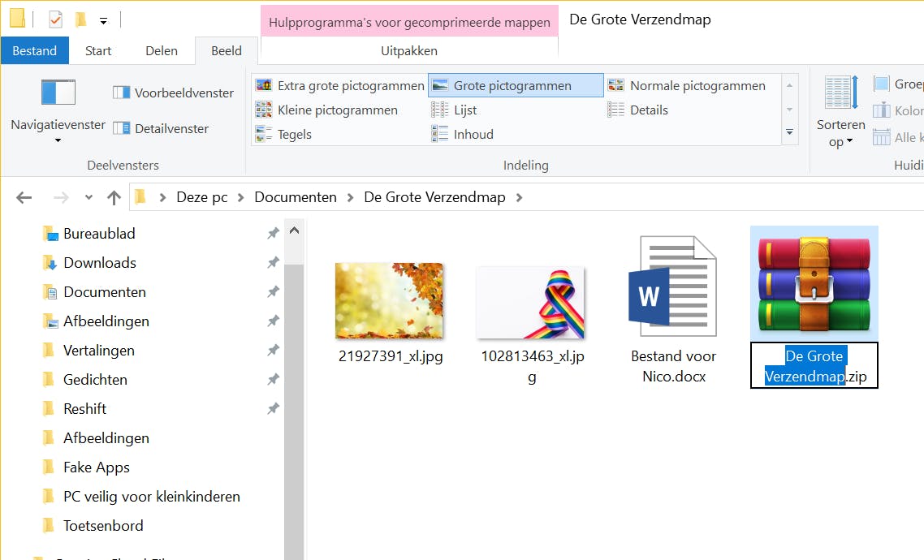Switch to the Start ribbon tab
Image resolution: width=924 pixels, height=560 pixels.
click(x=97, y=50)
